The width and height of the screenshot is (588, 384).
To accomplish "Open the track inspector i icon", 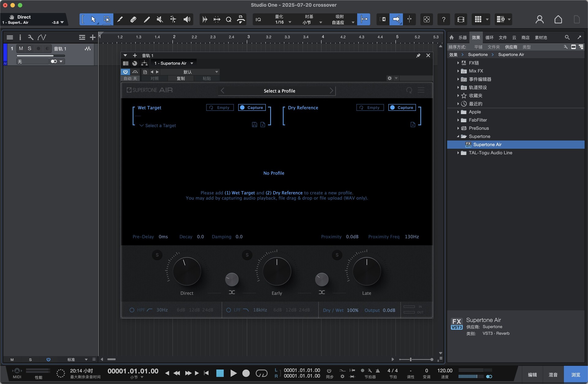I will click(x=20, y=37).
